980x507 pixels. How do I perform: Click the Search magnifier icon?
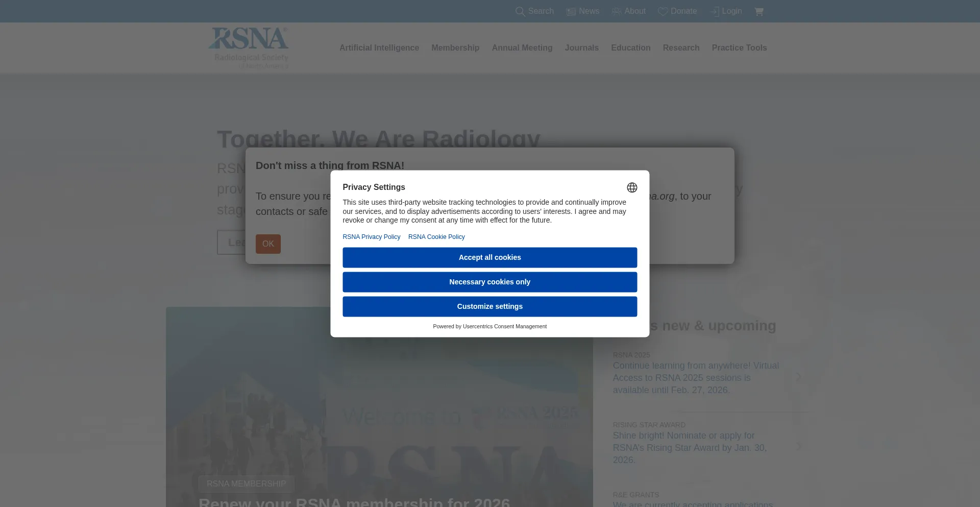coord(520,11)
